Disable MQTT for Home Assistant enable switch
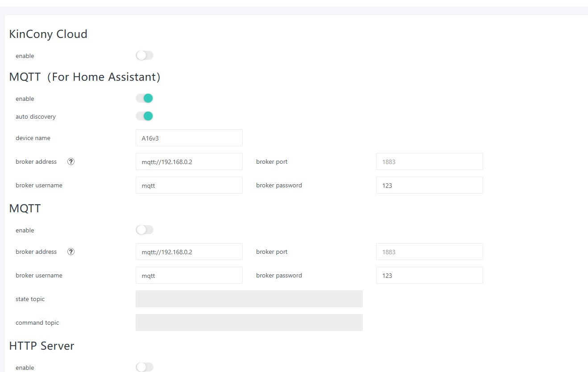Viewport: 588px width, 372px height. point(145,98)
